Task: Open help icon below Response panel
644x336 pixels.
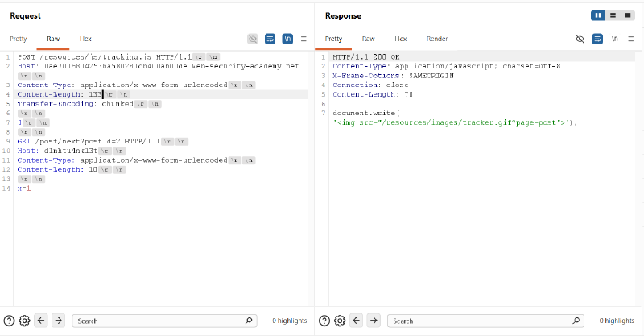Action: 324,321
